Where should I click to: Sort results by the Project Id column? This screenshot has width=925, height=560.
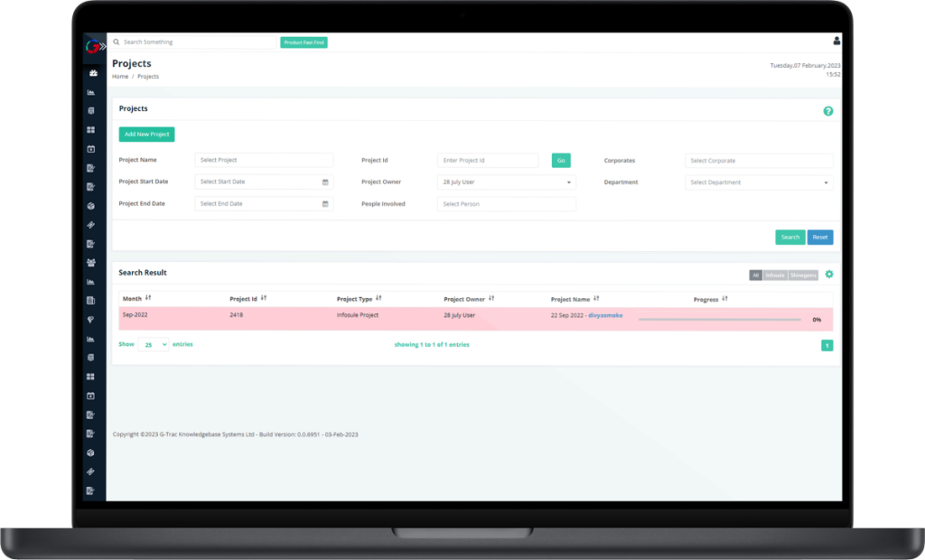tap(264, 298)
